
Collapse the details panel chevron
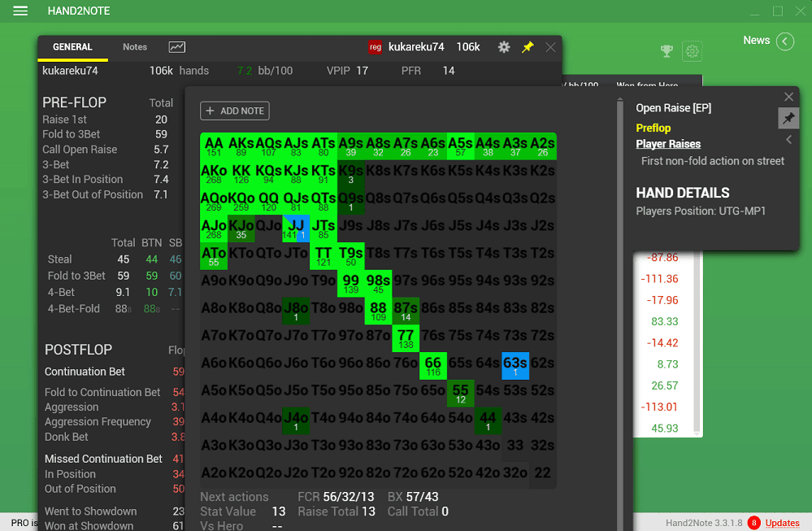point(788,139)
